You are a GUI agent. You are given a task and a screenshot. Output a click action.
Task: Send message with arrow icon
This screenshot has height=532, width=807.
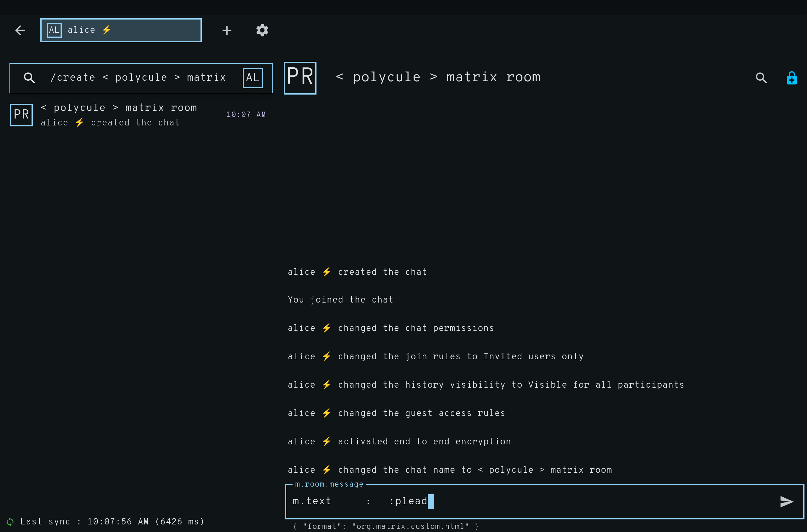[786, 501]
